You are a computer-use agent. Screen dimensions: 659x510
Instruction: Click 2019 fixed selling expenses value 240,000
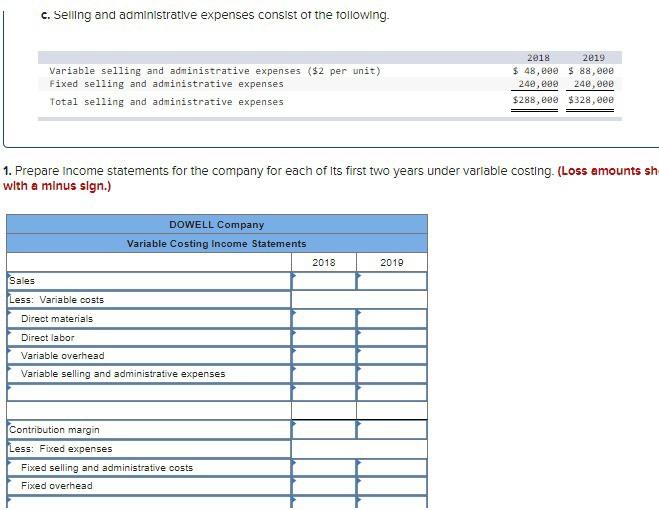[x=593, y=84]
